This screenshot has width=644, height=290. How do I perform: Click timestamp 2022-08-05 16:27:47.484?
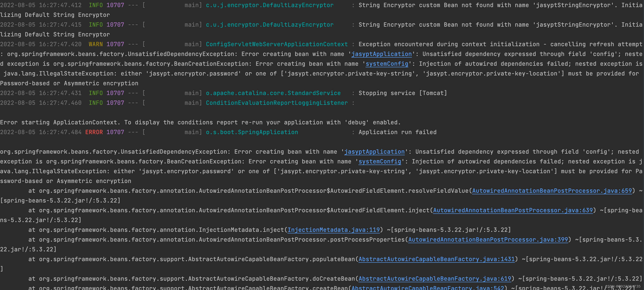(41, 132)
